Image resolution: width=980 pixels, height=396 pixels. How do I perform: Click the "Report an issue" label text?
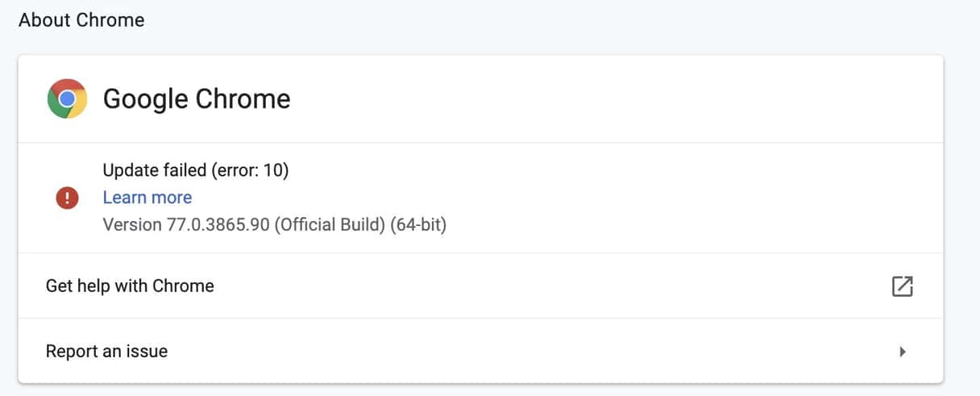(x=106, y=352)
